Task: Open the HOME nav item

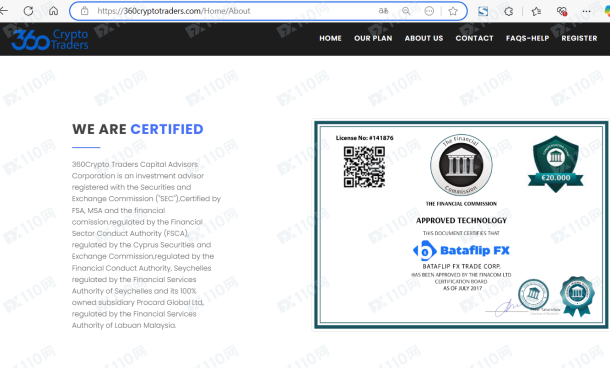Action: point(330,38)
